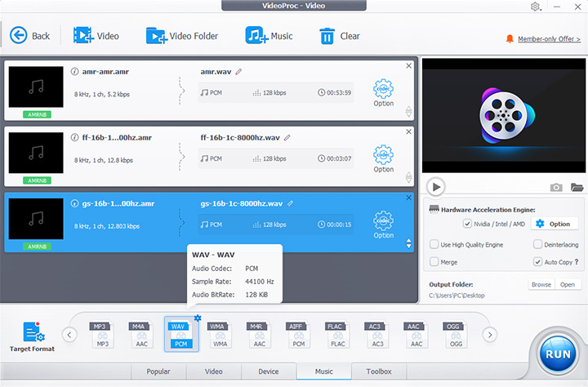This screenshot has height=387, width=588.
Task: Choose WAV PCM output format
Action: (180, 335)
